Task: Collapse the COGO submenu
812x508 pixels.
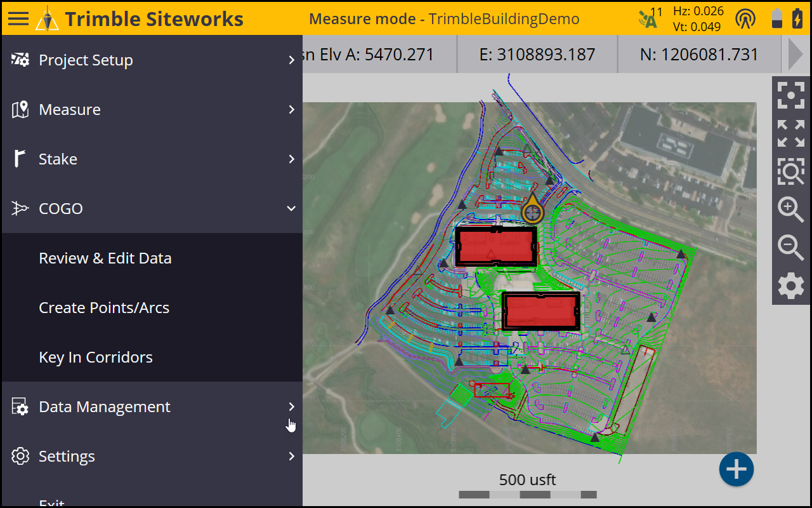Action: click(x=291, y=208)
